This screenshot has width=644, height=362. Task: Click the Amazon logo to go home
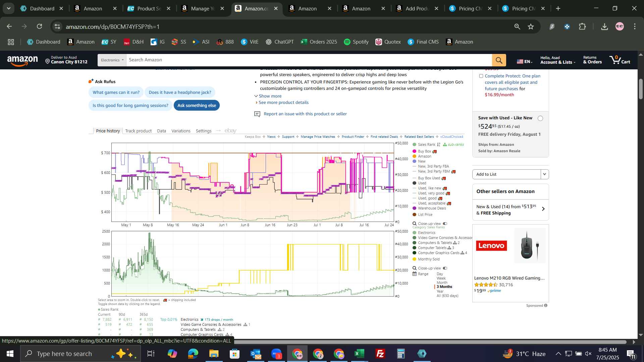tap(22, 61)
